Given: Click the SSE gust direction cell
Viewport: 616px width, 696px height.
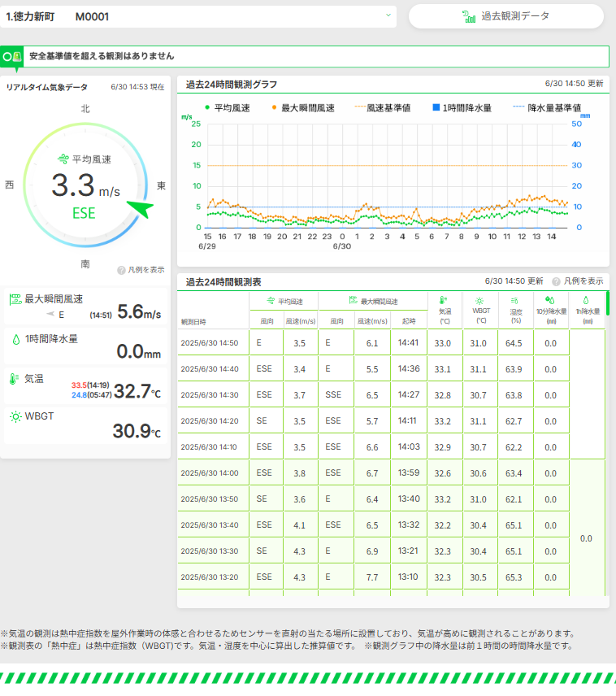Looking at the screenshot, I should pyautogui.click(x=336, y=394).
